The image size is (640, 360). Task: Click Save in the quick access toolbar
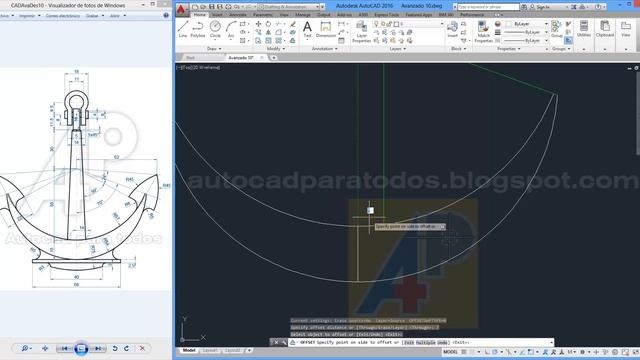(x=211, y=7)
